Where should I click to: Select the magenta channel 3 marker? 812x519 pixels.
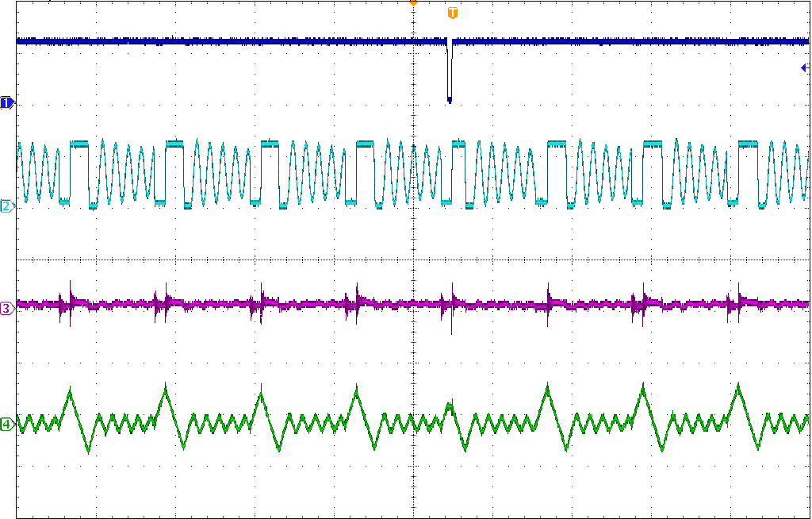[7, 309]
